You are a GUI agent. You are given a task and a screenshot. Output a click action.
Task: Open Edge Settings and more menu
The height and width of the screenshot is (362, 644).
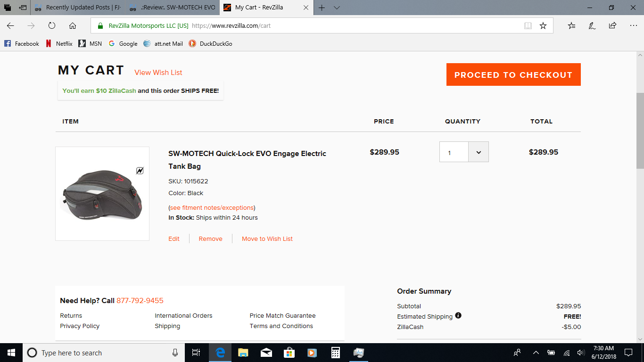633,25
